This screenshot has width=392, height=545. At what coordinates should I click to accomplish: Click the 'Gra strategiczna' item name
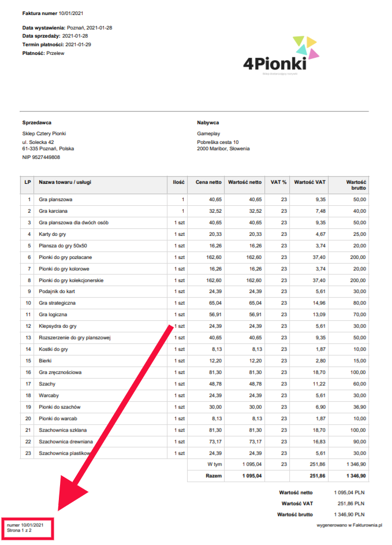tap(57, 303)
